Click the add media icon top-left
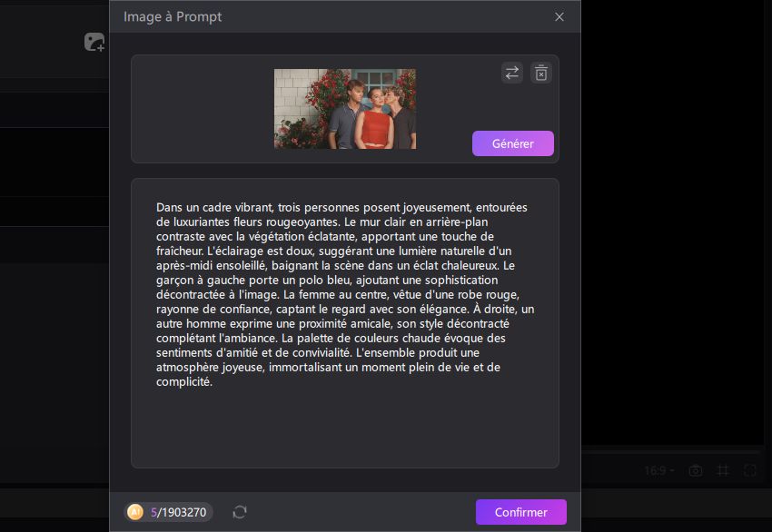Screen dimensions: 772x532 pyautogui.click(x=94, y=42)
